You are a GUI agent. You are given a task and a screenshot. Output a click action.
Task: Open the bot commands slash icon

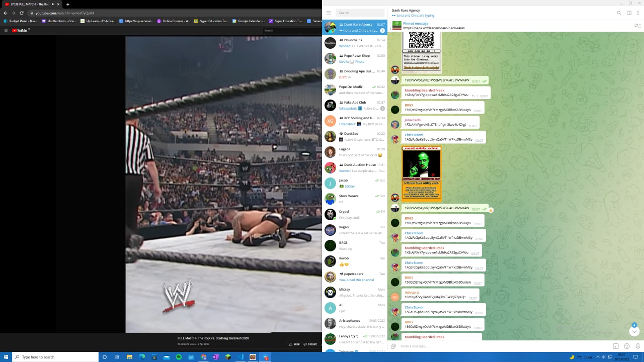coord(615,346)
